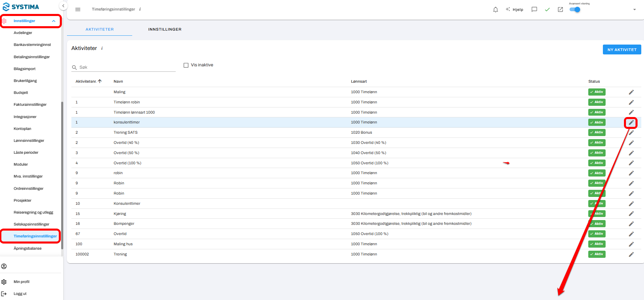Open Låste perioder in the sidebar

pyautogui.click(x=26, y=152)
